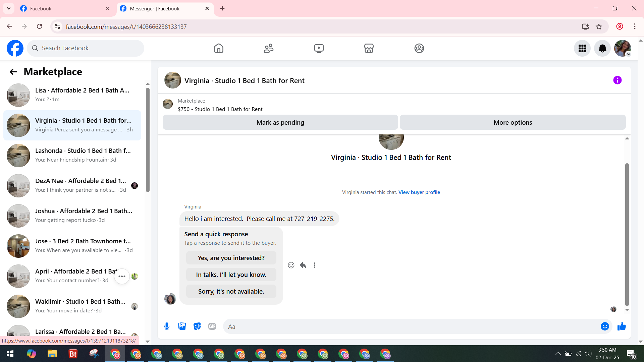Go to Marketplace tab in top navigation
Screen dimensions: 644x362
pos(369,49)
